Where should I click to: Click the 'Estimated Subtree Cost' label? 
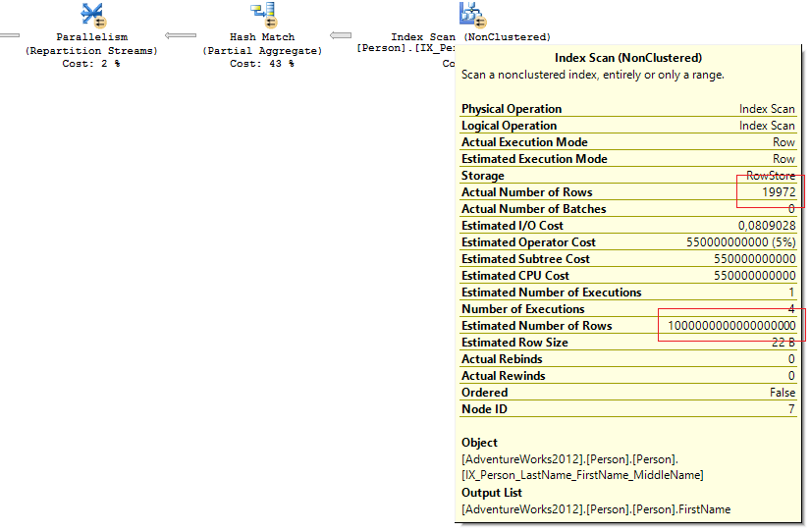(x=525, y=259)
